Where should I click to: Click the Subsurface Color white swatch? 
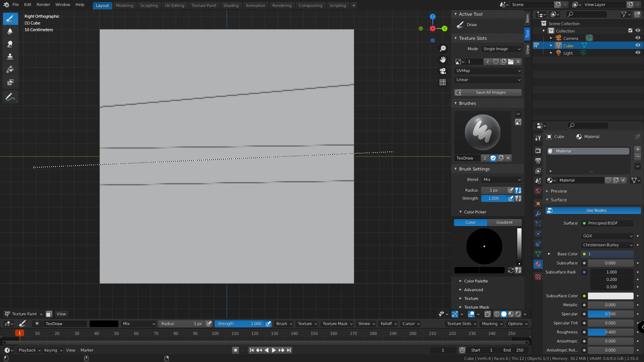point(610,296)
